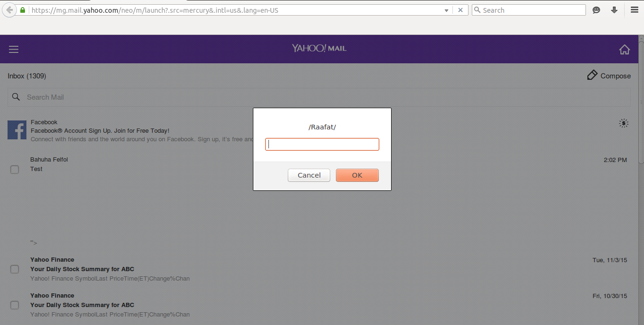The height and width of the screenshot is (325, 644).
Task: Open the Yahoo Mail sidebar menu icon
Action: (14, 49)
